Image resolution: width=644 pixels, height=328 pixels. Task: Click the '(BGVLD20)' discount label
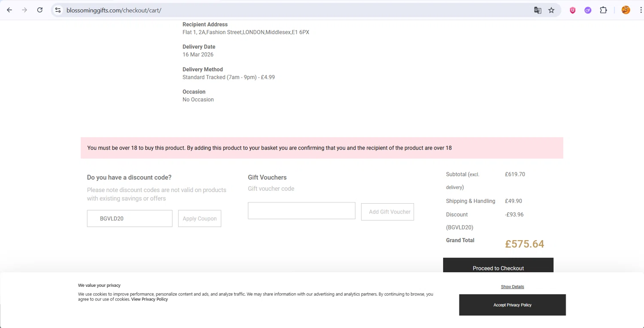(459, 228)
